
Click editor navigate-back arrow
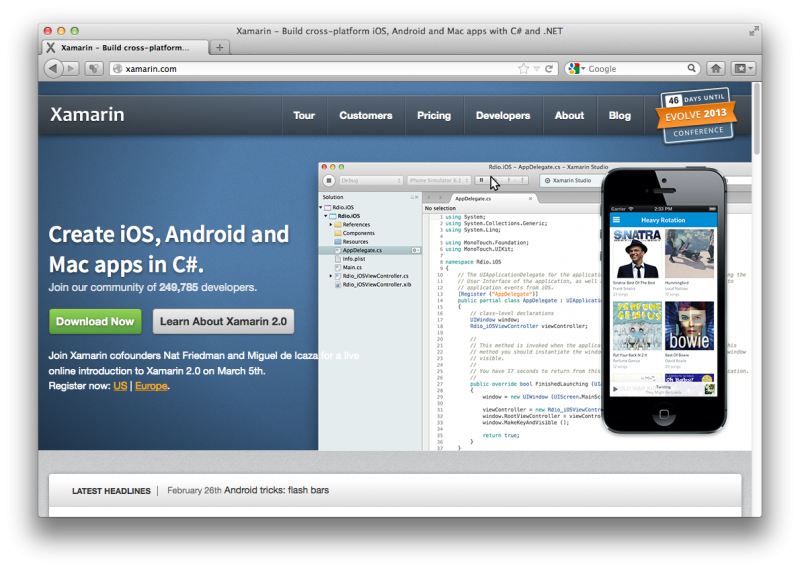pos(429,197)
